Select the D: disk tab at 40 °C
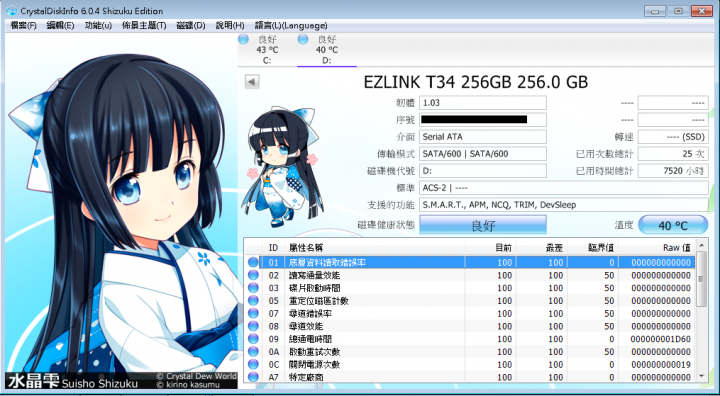 tap(327, 50)
